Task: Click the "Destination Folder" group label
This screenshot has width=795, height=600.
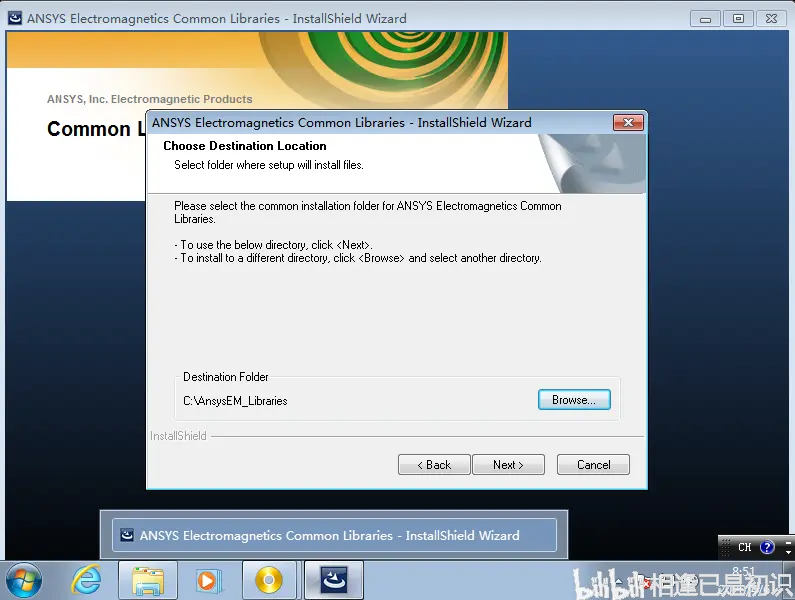Action: (226, 377)
